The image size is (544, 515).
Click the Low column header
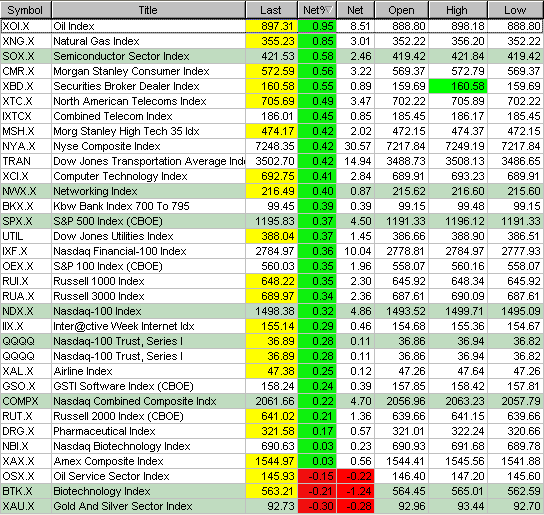click(x=516, y=10)
